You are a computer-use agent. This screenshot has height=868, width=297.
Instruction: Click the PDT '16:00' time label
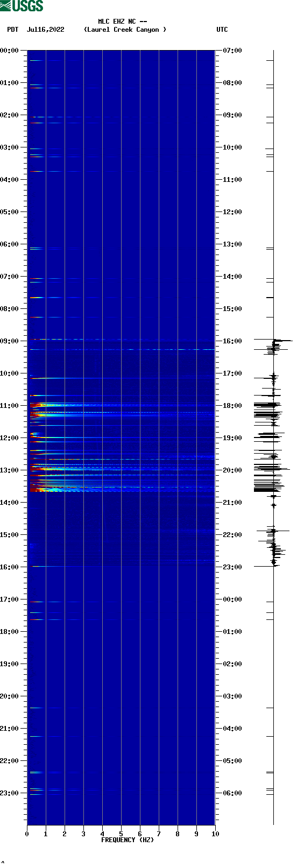[10, 567]
